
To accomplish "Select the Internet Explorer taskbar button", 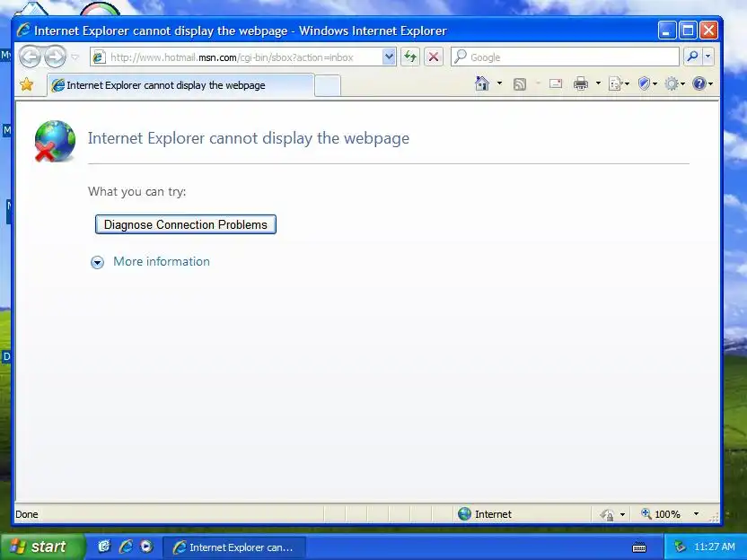I will [234, 547].
